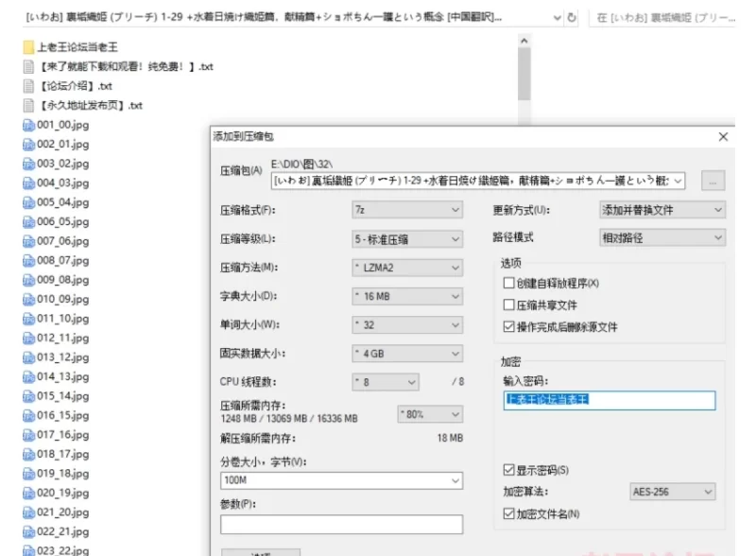Open the 80% memory usage dropdown

click(x=430, y=414)
